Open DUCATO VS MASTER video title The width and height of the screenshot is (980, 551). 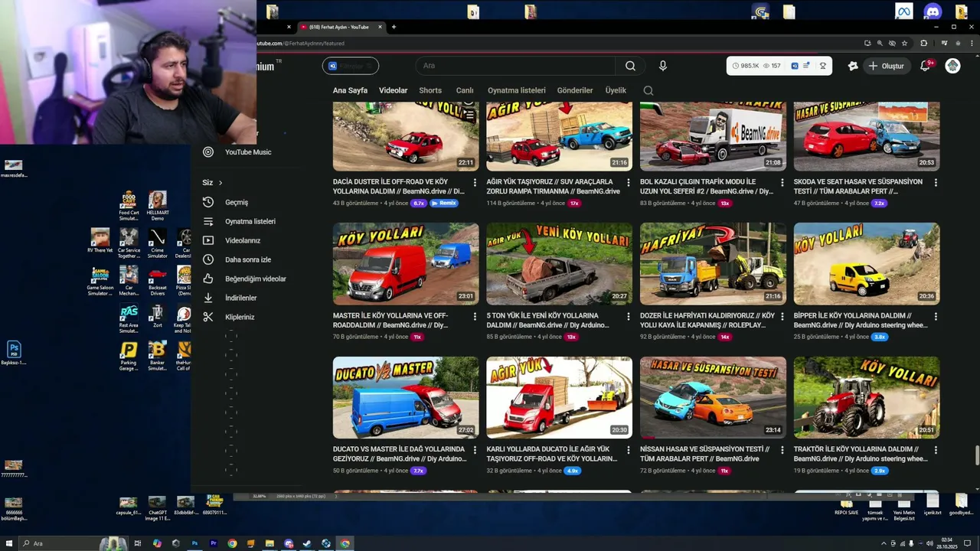pos(400,454)
